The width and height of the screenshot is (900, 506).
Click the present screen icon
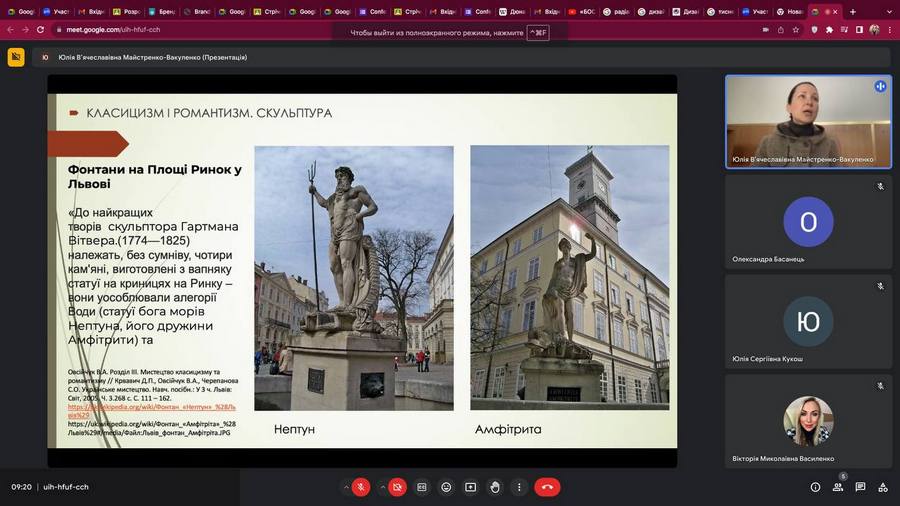(470, 487)
